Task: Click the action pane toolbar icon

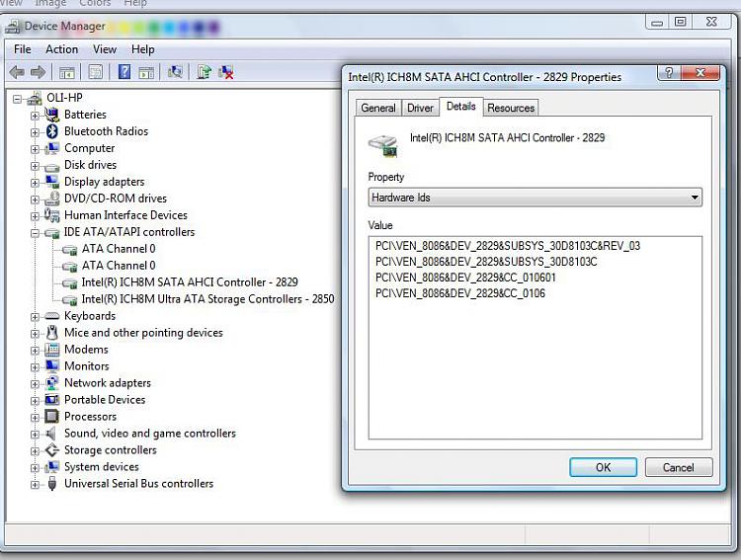Action: coord(146,72)
